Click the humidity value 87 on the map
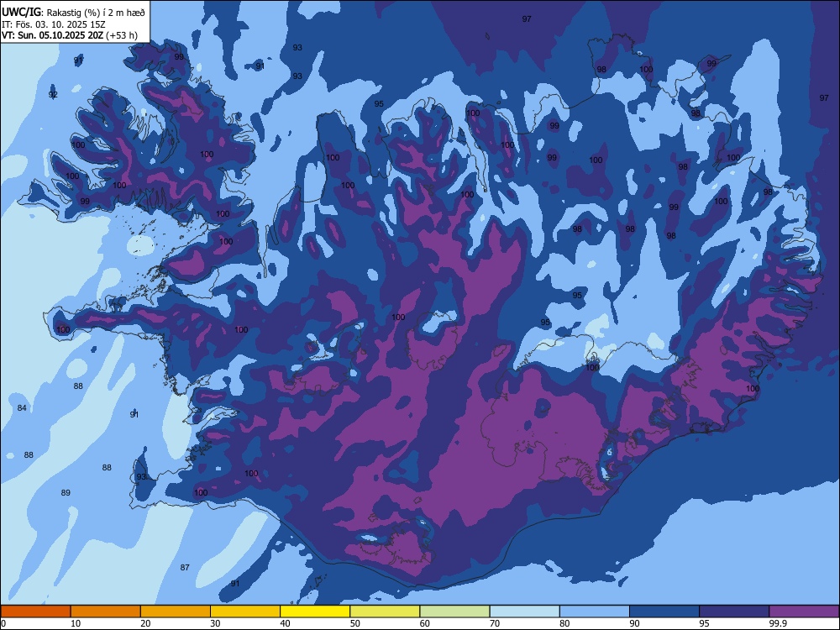 tap(185, 567)
